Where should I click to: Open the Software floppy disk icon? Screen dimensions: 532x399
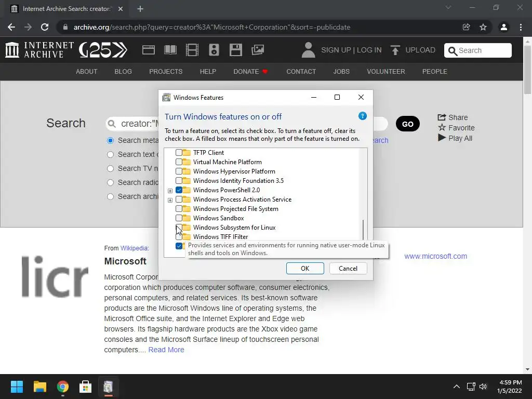click(235, 50)
